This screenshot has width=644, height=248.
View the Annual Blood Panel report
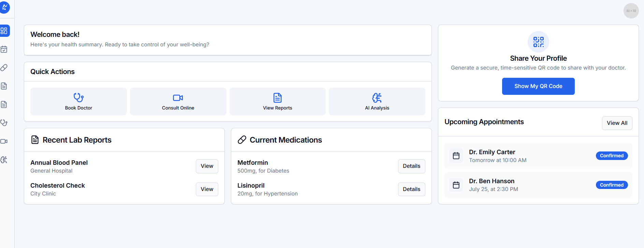click(x=207, y=166)
